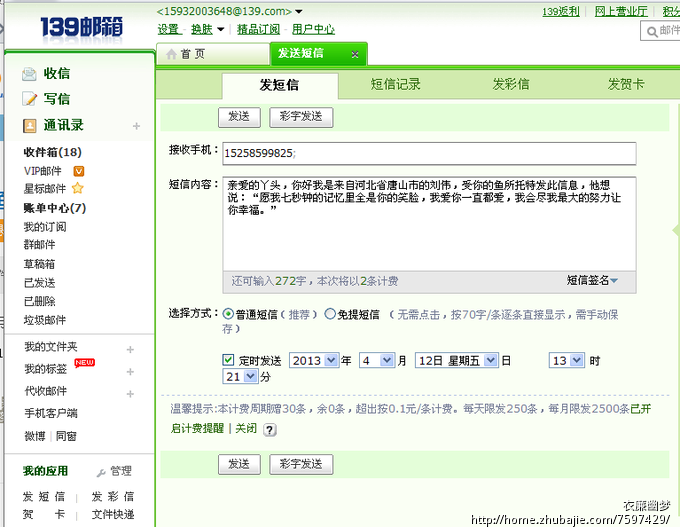Click the compose pencil icon beside 写信
The width and height of the screenshot is (680, 527).
(29, 99)
